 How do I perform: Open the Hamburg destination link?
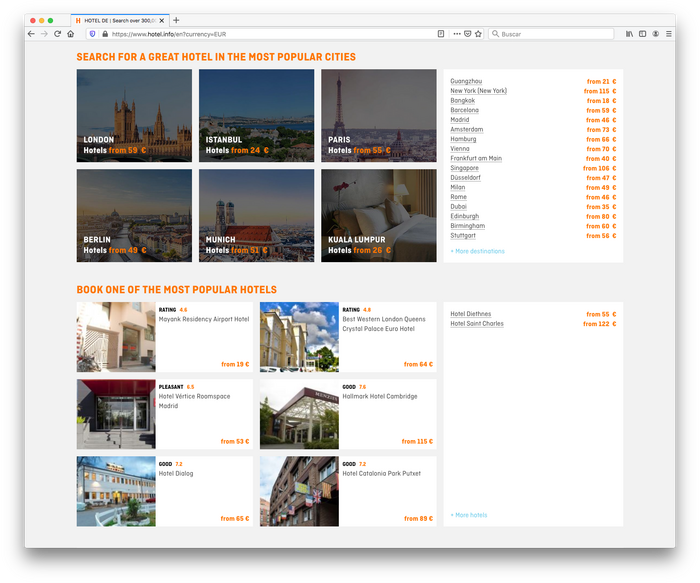pyautogui.click(x=463, y=139)
